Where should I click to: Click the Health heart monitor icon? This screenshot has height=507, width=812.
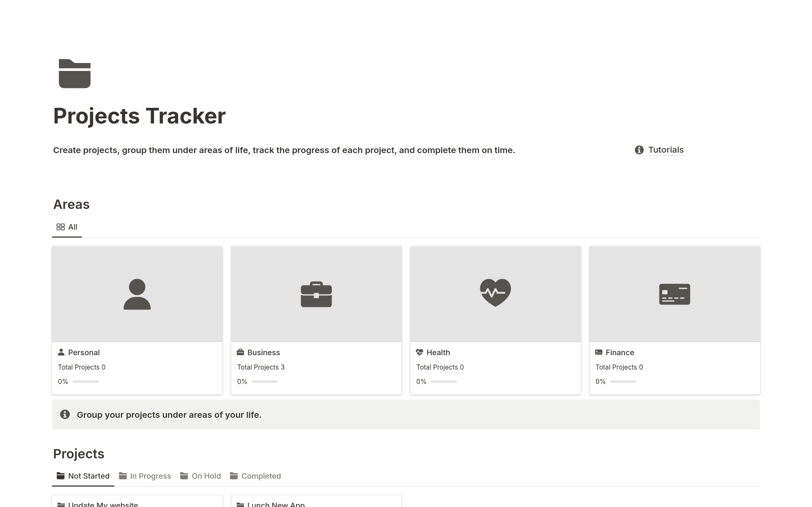coord(495,292)
